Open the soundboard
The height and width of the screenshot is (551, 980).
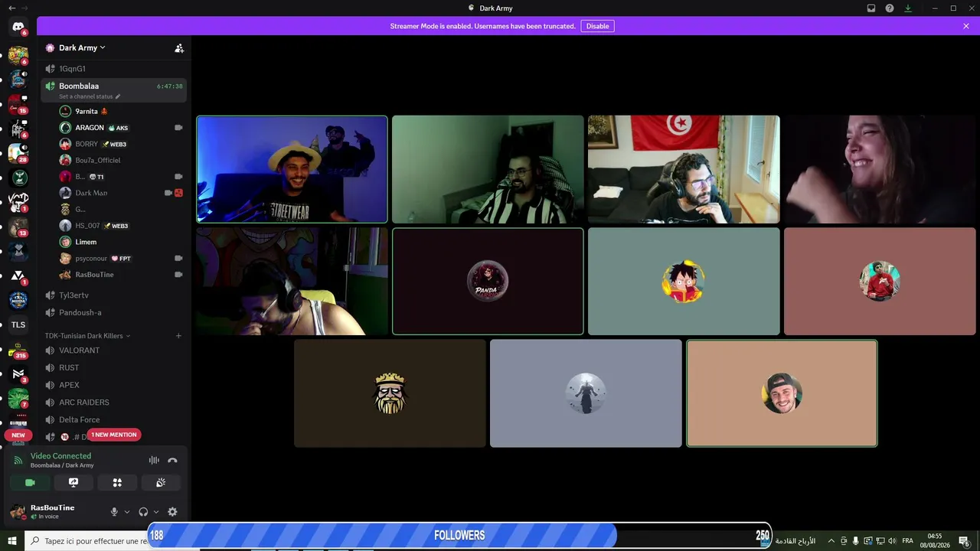coord(161,483)
